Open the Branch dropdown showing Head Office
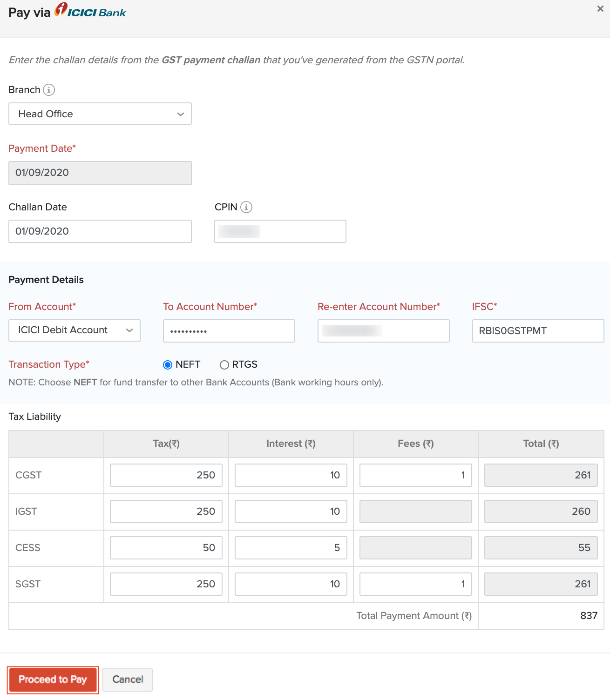The height and width of the screenshot is (700, 610). [100, 114]
